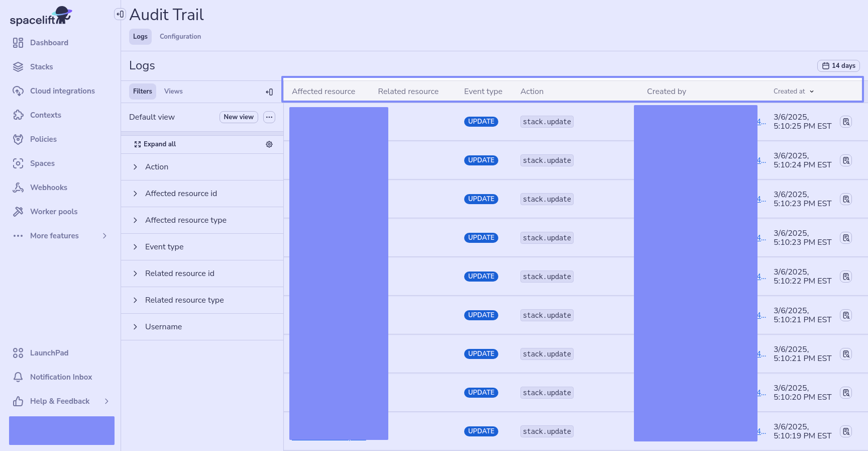Collapse the Filters panel
Image resolution: width=868 pixels, height=451 pixels.
tap(269, 92)
